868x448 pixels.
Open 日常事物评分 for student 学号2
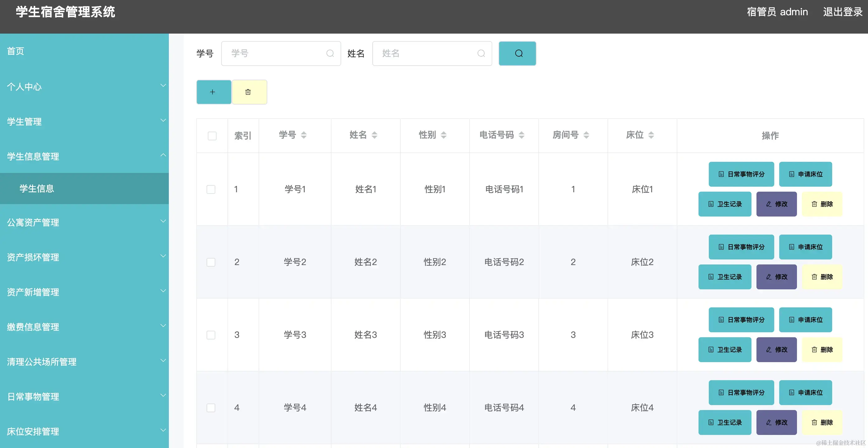[741, 247]
